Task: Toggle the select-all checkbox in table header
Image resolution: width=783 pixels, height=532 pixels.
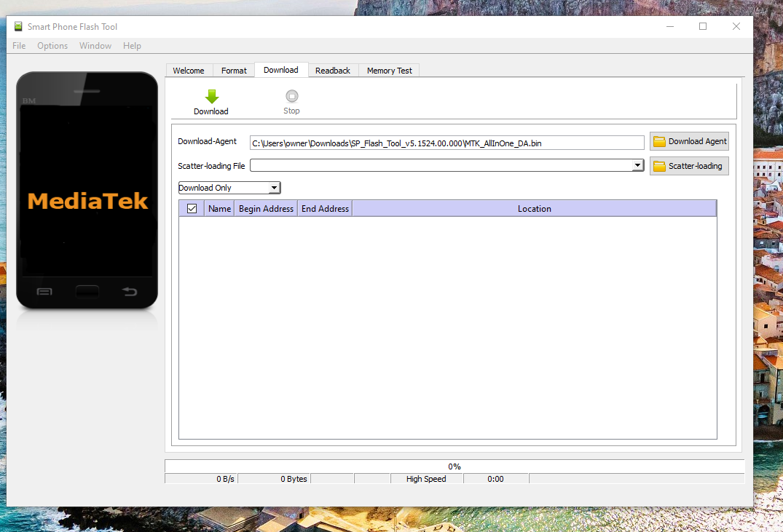Action: click(x=192, y=209)
